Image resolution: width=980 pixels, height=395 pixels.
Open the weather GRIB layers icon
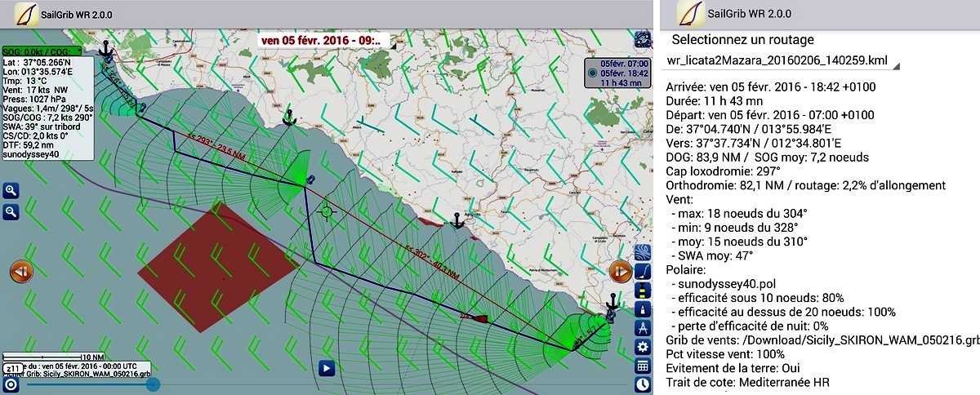point(643,251)
